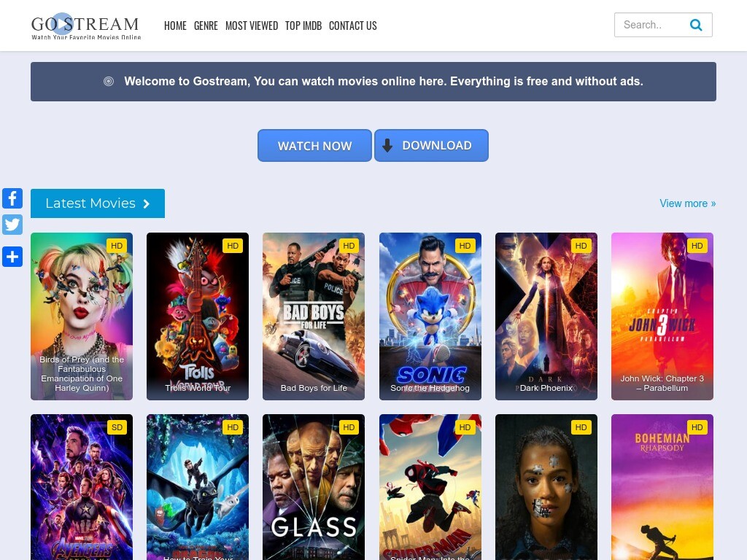
Task: Click the 'Sonic the Hedgehog' title text
Action: (430, 388)
